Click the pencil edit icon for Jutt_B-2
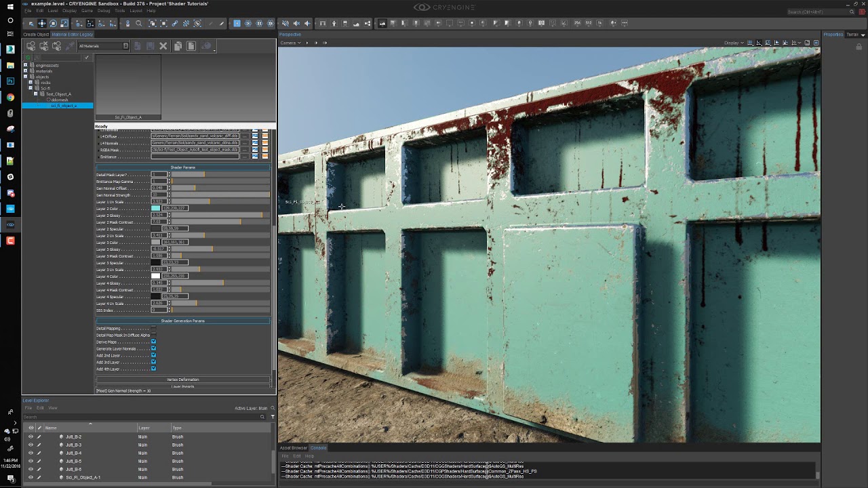Viewport: 868px width, 488px height. pos(39,437)
